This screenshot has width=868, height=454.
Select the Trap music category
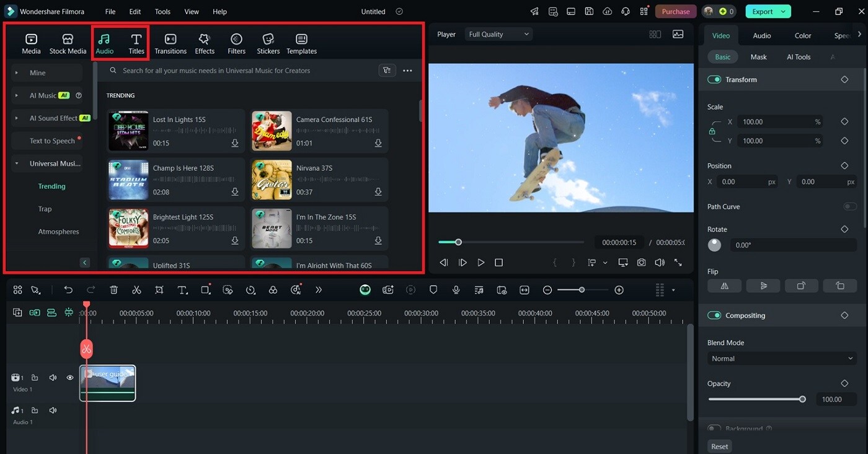coord(45,209)
